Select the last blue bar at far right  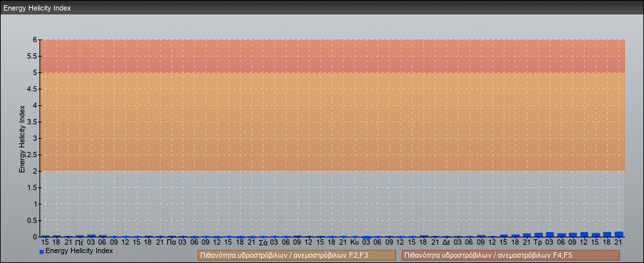coord(619,234)
